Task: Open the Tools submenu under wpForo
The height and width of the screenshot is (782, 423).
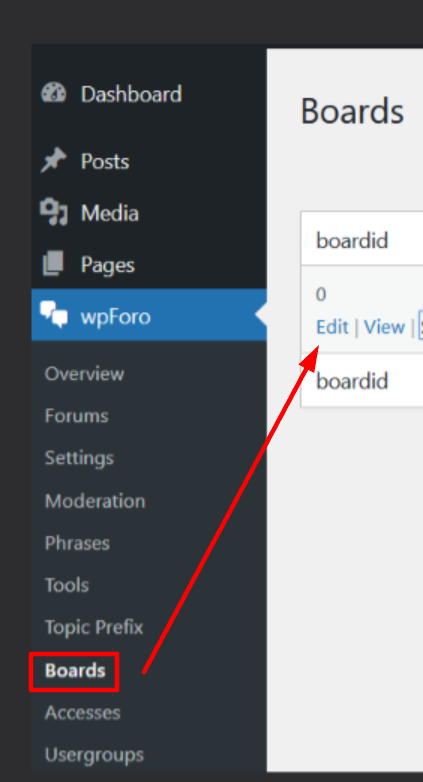Action: 67,585
